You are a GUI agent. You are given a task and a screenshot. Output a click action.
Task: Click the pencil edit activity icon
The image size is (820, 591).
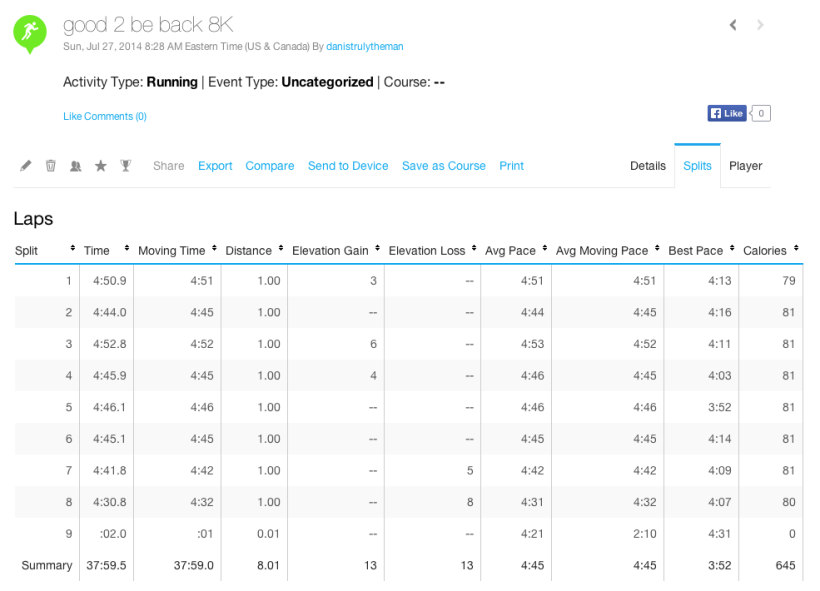(x=26, y=166)
